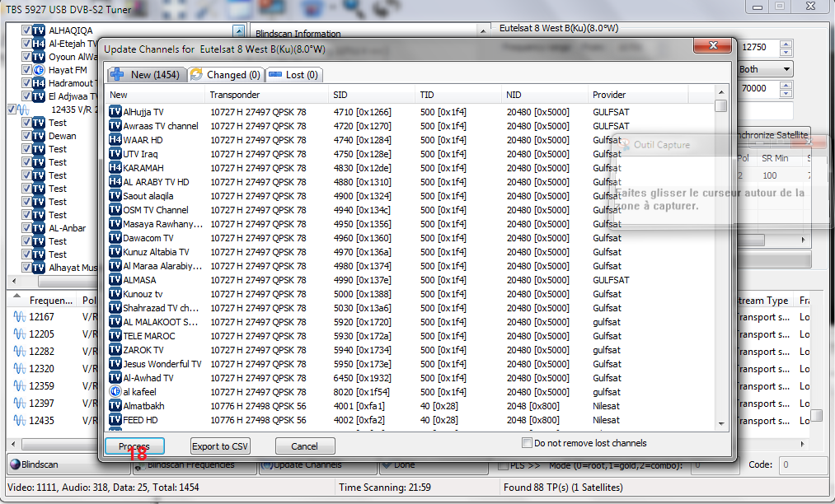
Task: Toggle the AL-Anbar channel checkbox
Action: (26, 228)
